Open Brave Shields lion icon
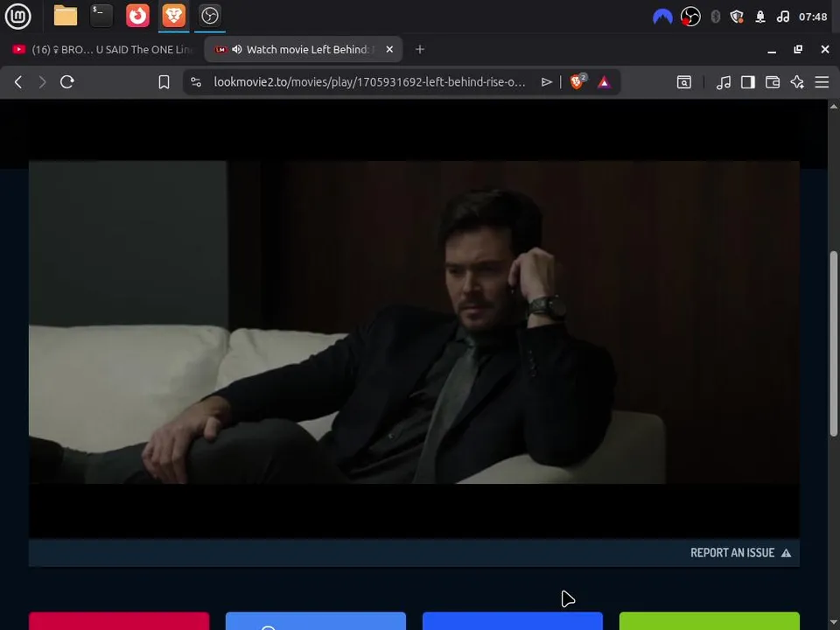 pyautogui.click(x=577, y=81)
